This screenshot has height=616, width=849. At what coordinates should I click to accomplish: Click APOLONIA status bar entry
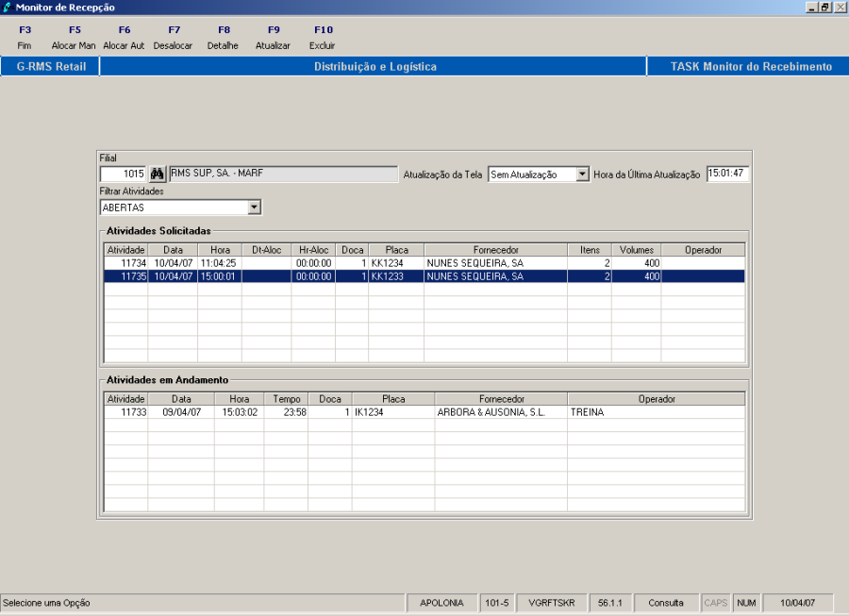[441, 603]
